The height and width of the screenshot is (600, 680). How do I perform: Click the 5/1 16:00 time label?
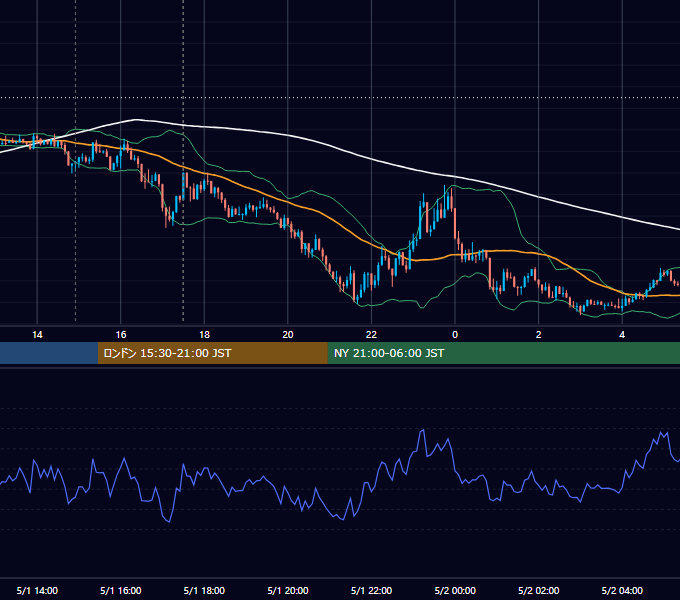tap(121, 590)
